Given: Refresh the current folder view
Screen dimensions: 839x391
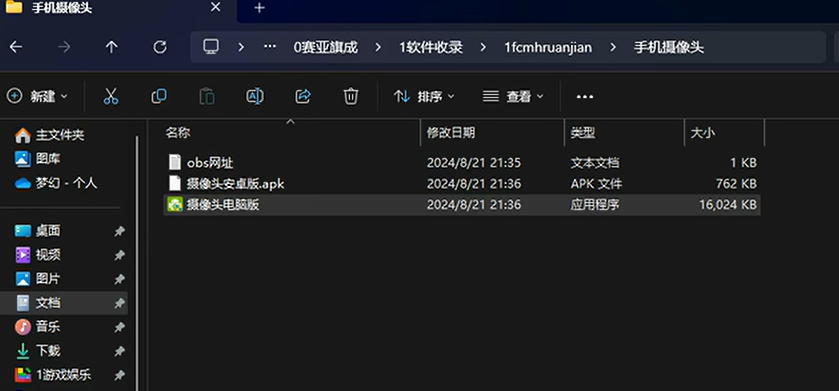Looking at the screenshot, I should [x=160, y=48].
